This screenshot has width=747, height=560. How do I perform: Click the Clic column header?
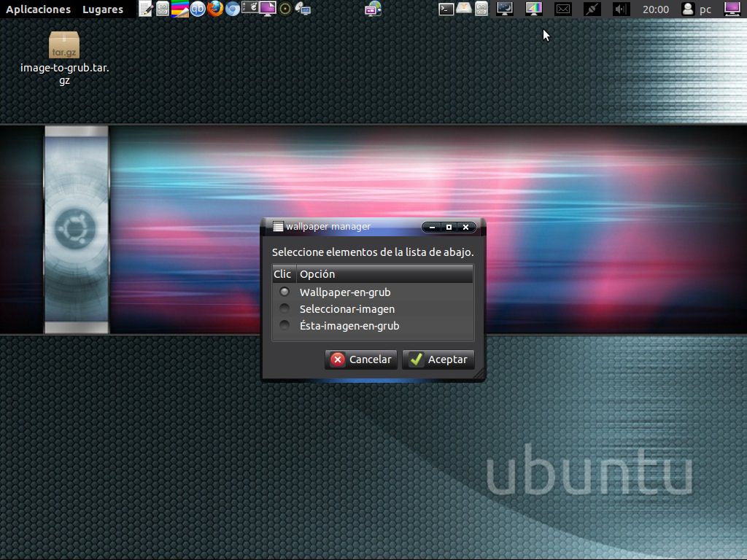(284, 274)
